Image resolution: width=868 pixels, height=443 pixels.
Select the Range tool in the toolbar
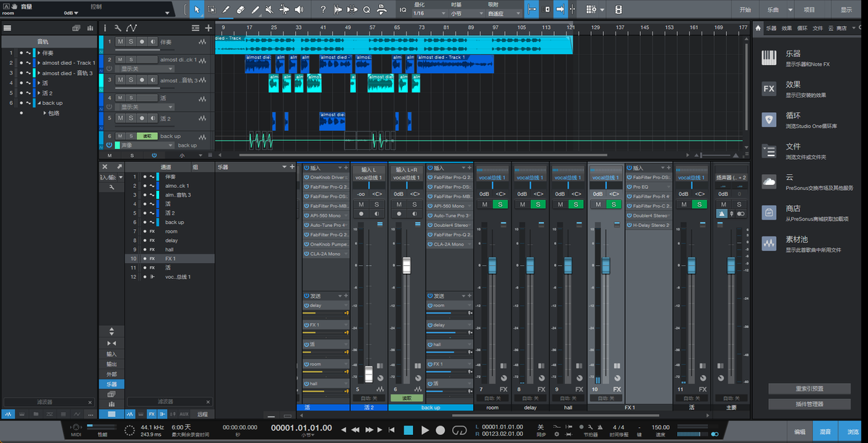[211, 9]
